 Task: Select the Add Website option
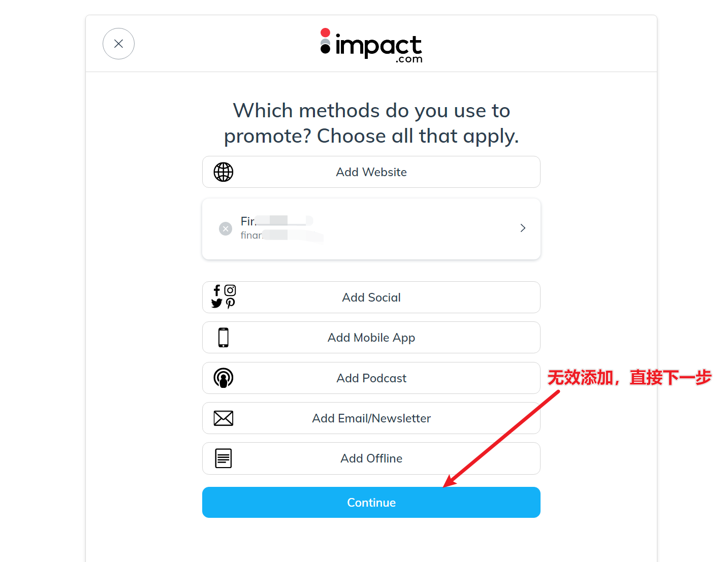(371, 172)
